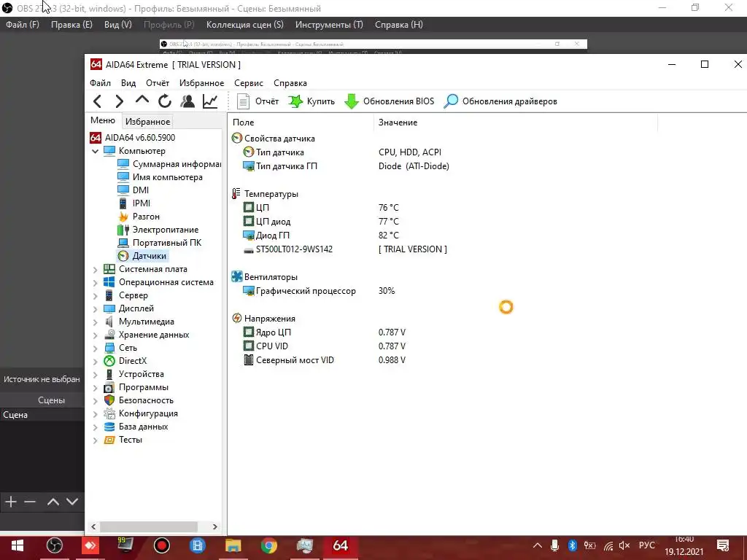Screen dimensions: 747x560
Task: Go up one level in AIDA64 toolbar
Action: click(142, 100)
